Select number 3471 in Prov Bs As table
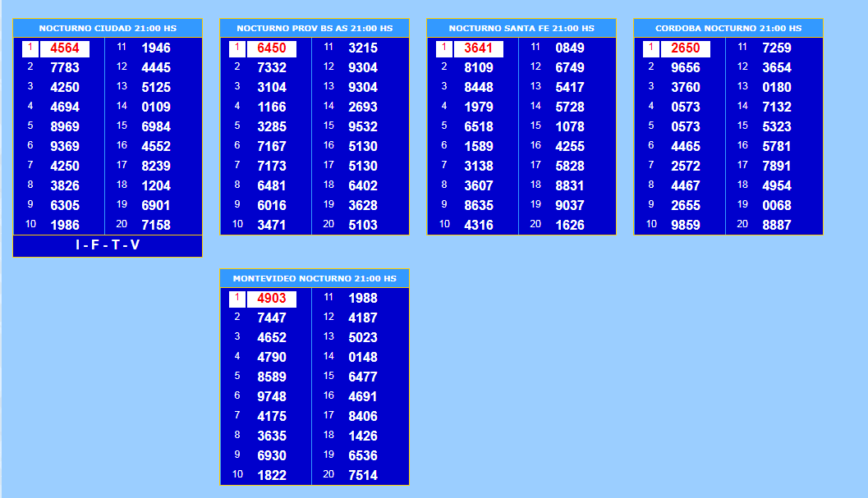This screenshot has height=498, width=868. point(272,225)
